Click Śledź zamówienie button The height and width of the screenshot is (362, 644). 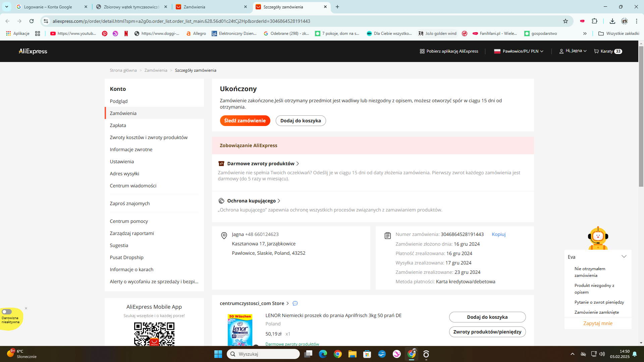click(245, 121)
